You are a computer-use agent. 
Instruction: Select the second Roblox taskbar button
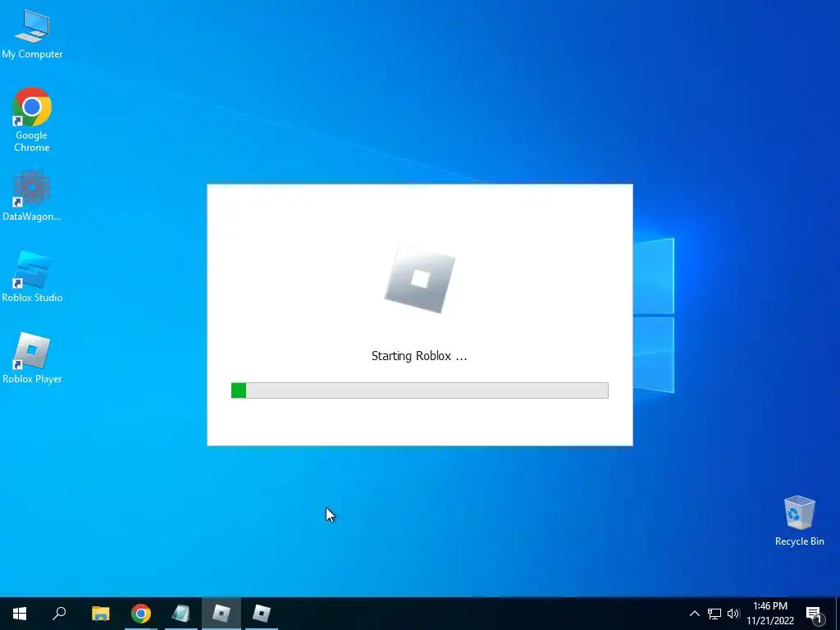pos(262,614)
